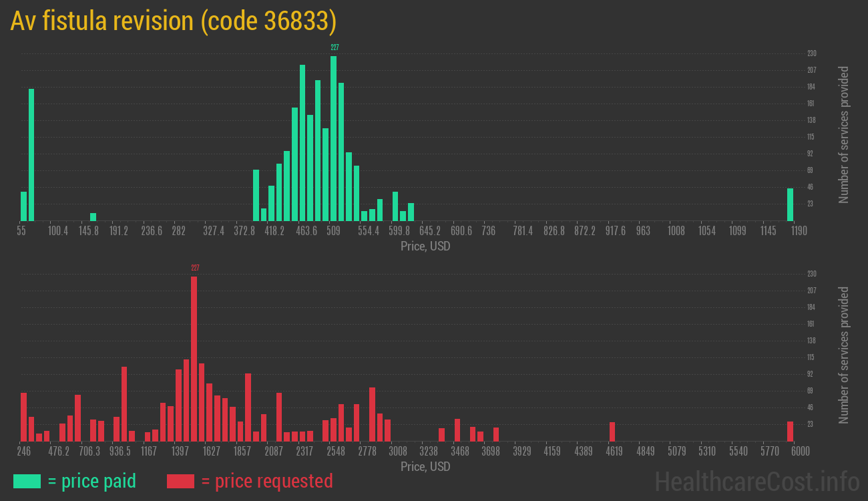Click the bottom chart's "Price, USD" axis label
The width and height of the screenshot is (868, 501).
425,466
